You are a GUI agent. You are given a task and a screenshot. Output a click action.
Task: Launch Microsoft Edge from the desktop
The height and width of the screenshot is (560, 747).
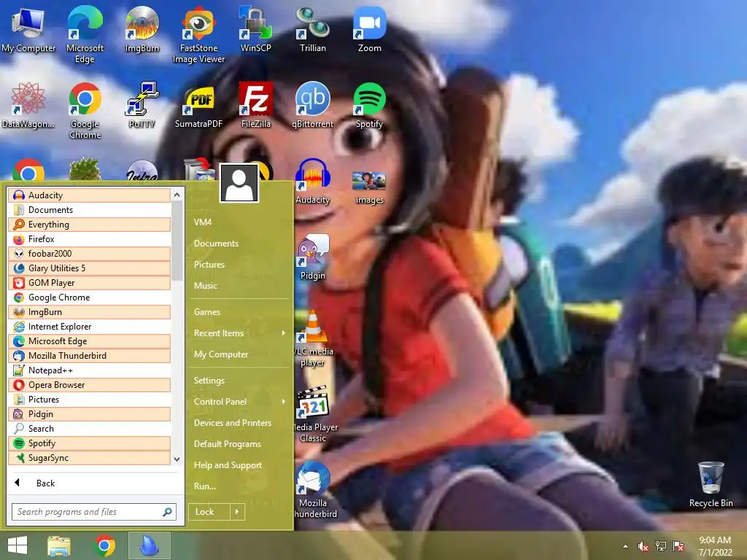click(85, 34)
